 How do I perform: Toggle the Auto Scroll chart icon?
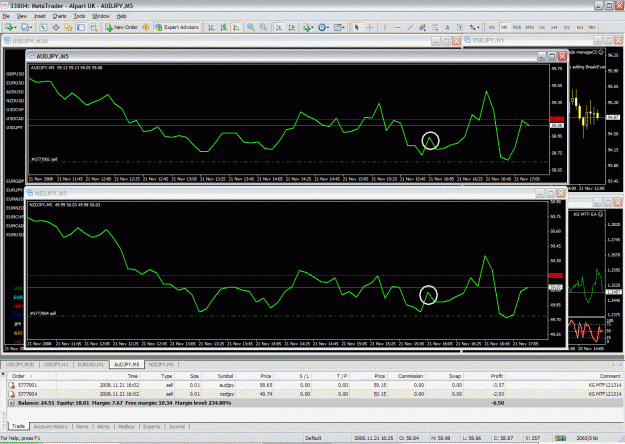click(x=279, y=27)
